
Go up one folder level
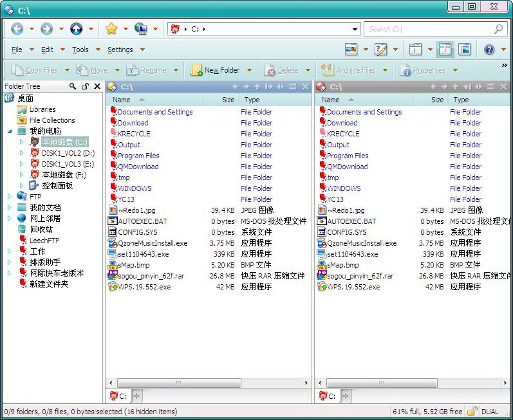76,29
